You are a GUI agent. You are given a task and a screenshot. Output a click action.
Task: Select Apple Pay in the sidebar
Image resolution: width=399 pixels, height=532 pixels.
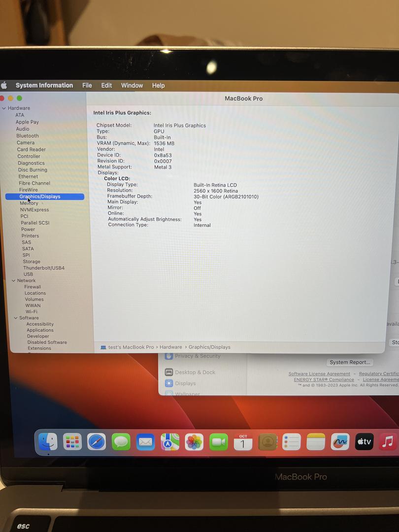point(27,122)
